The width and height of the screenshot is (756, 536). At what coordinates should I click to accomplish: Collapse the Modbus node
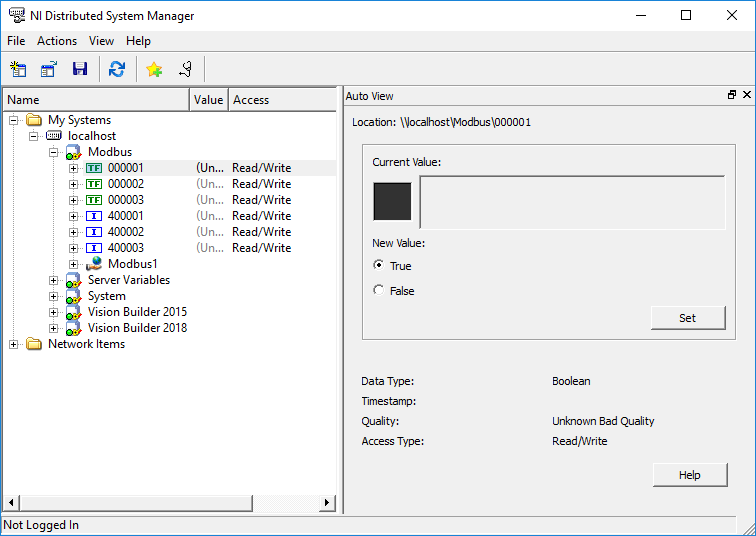(54, 152)
